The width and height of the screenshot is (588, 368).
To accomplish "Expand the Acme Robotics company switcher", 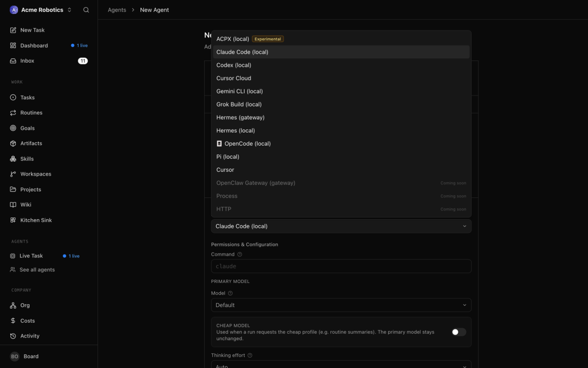I will coord(40,10).
